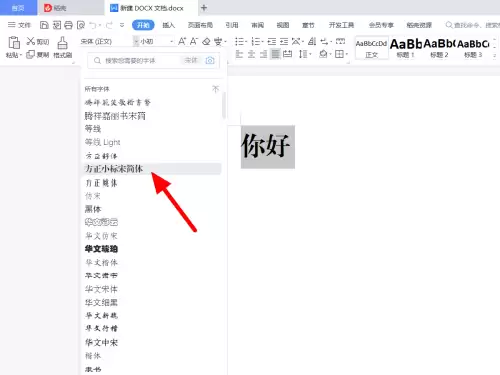The image size is (500, 375).
Task: Choose the 华文中宋 font entry
Action: pos(101,342)
